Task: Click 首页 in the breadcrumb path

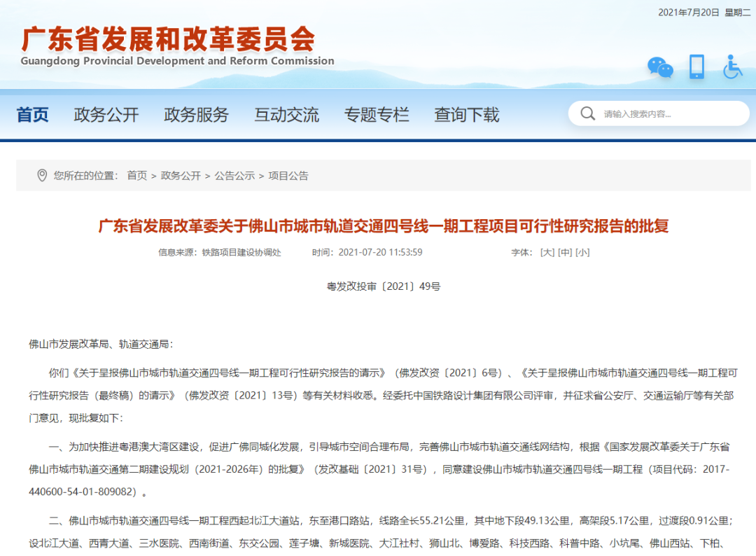Action: (136, 176)
